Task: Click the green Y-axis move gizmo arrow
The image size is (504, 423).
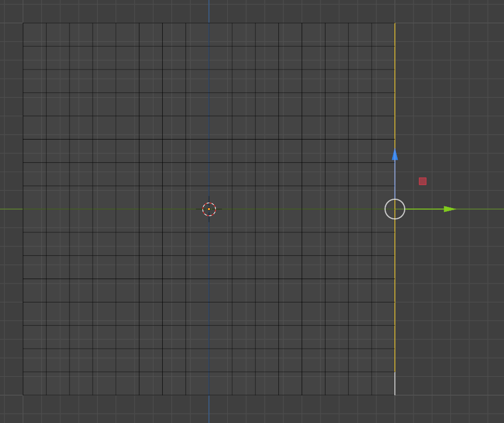Action: pyautogui.click(x=449, y=209)
